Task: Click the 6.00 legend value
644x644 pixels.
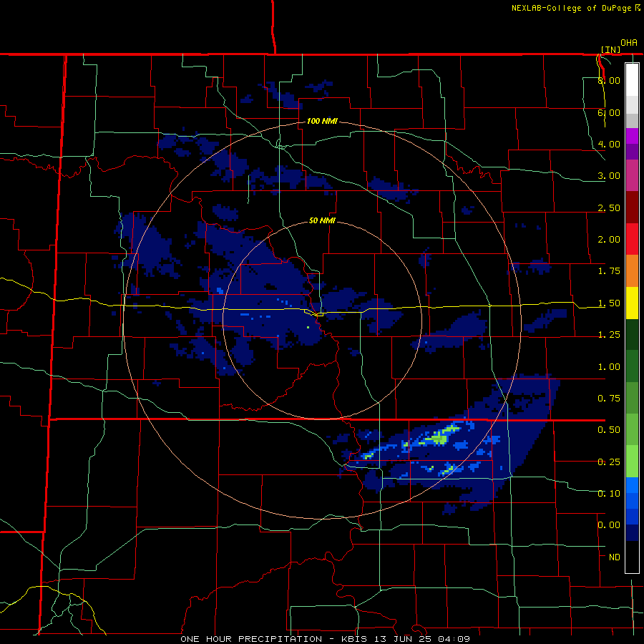Action: click(x=609, y=112)
